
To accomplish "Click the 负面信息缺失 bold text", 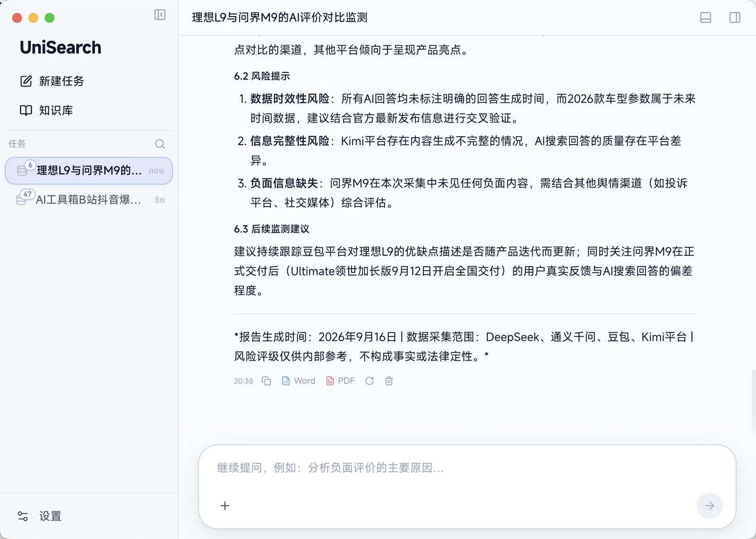I will coord(284,183).
